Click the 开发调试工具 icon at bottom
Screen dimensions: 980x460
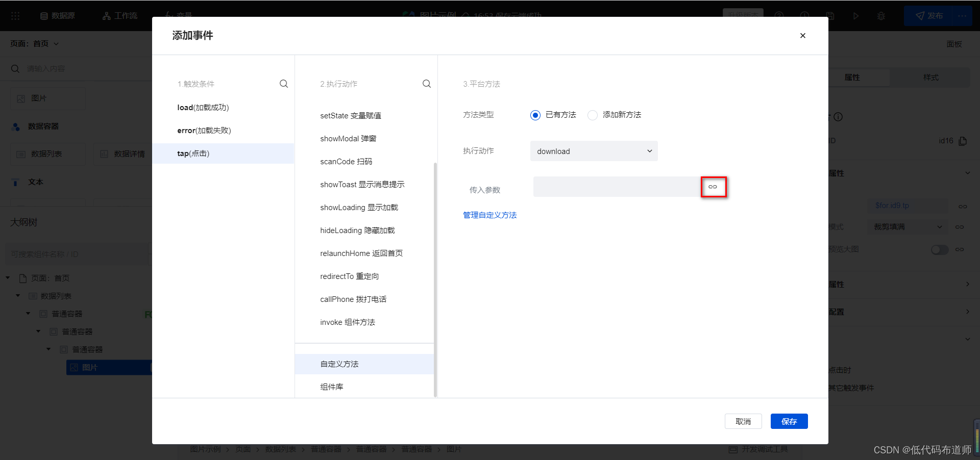coord(733,449)
